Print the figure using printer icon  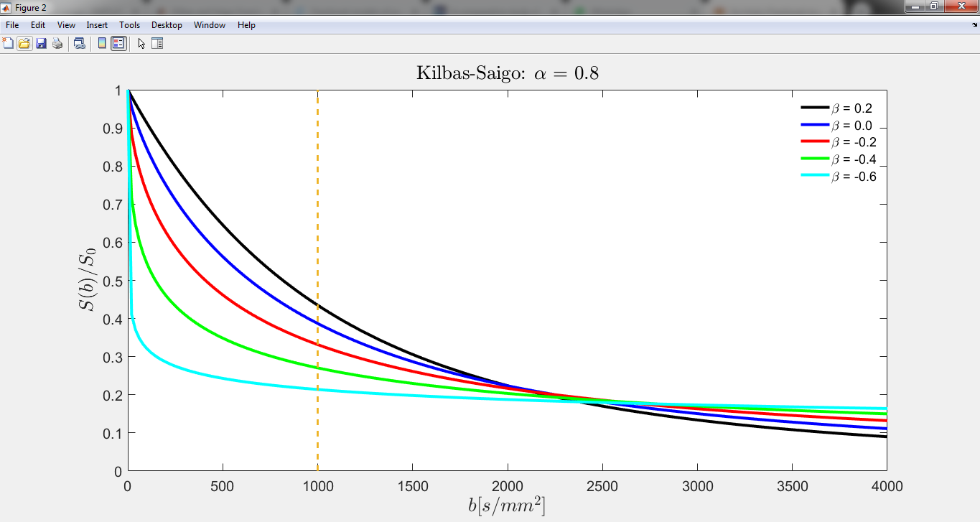57,43
